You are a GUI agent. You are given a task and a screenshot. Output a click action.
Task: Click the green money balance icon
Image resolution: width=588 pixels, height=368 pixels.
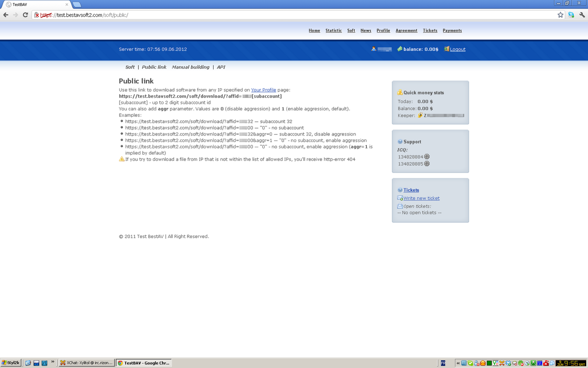click(400, 49)
